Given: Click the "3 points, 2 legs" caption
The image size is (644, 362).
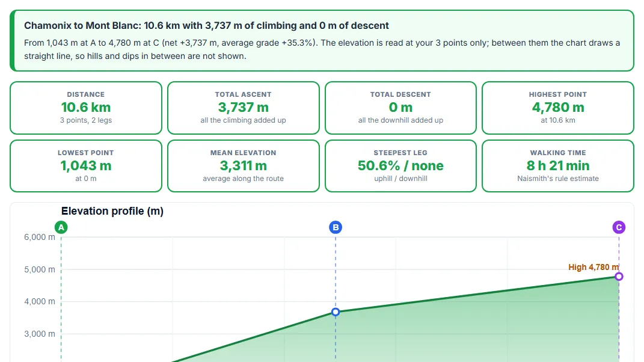Looking at the screenshot, I should click(86, 120).
